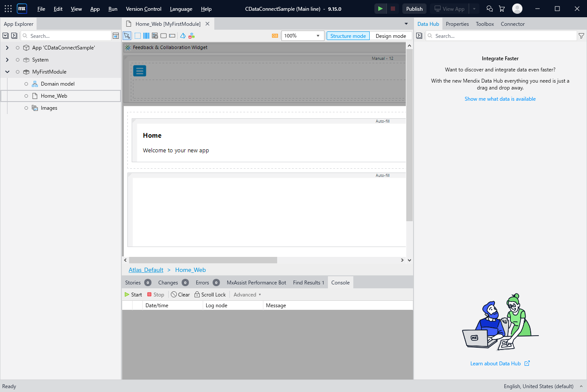This screenshot has height=392, width=587.
Task: Run the app locally with green play button
Action: (x=380, y=9)
